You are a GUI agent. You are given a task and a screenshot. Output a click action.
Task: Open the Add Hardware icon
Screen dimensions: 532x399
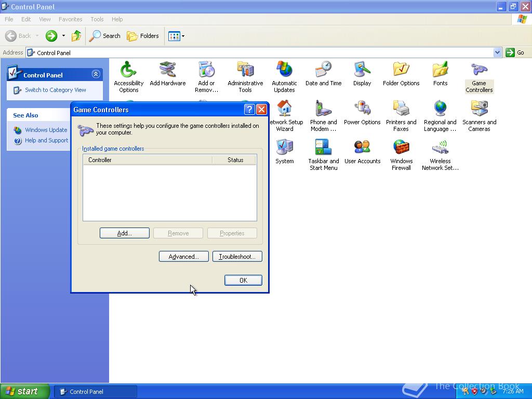(168, 74)
